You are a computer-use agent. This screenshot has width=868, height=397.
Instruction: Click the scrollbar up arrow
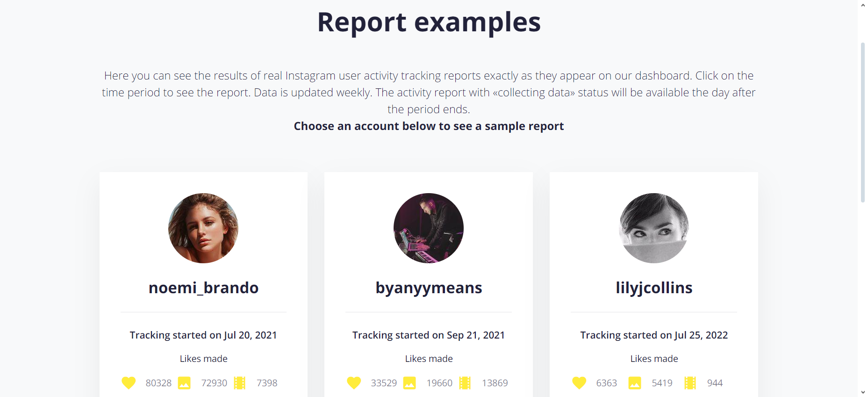(863, 5)
